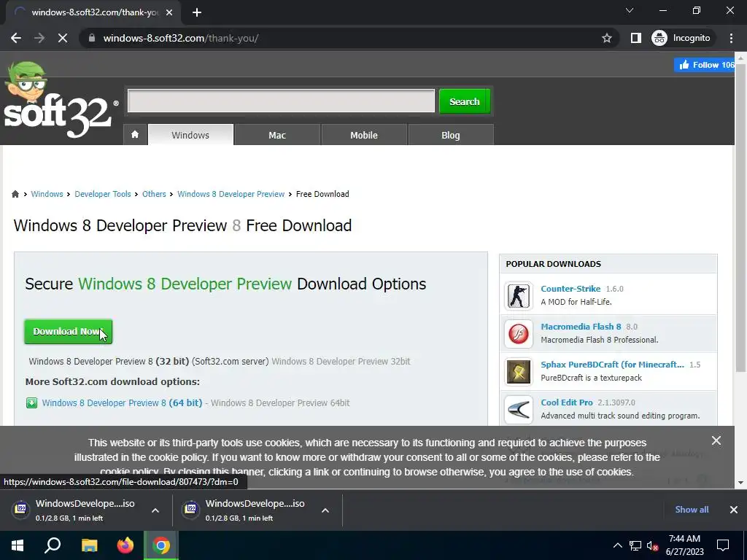Click the site padlock icon
The width and height of the screenshot is (747, 560).
(92, 38)
